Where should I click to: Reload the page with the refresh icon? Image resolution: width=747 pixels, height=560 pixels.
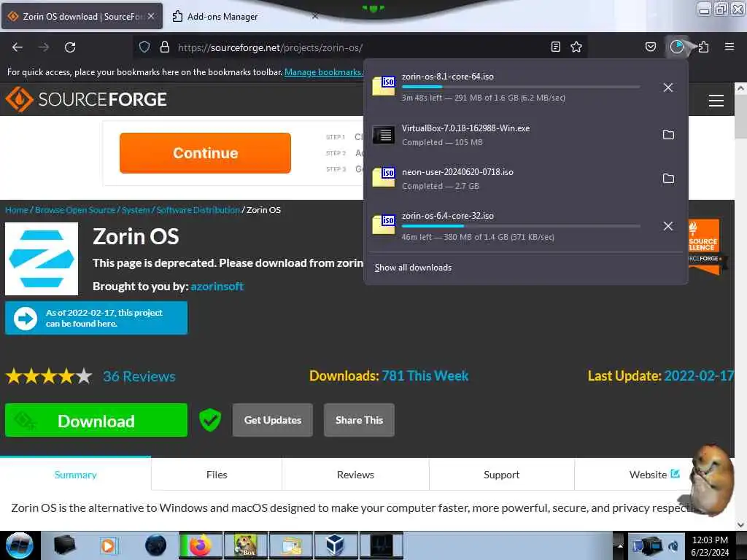70,47
